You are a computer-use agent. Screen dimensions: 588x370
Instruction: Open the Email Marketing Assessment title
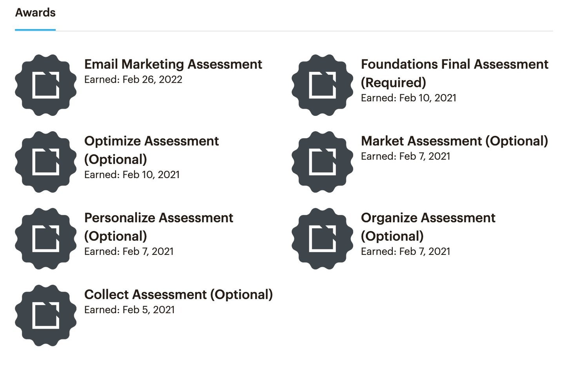pyautogui.click(x=173, y=64)
